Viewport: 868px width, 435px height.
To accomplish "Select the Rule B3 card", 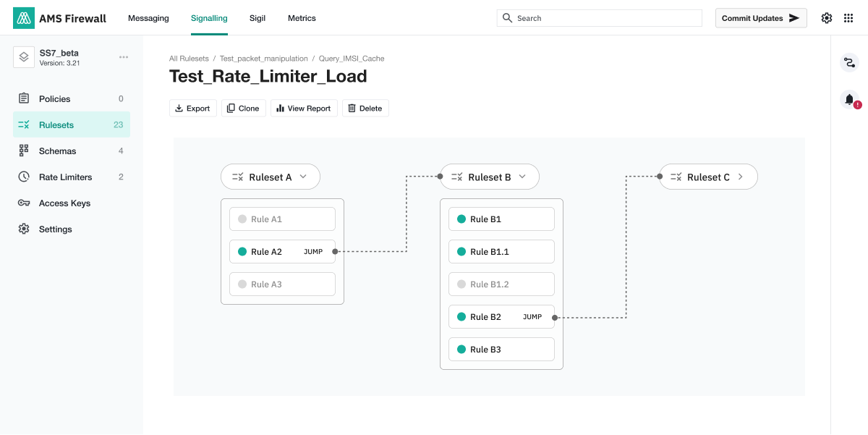I will click(501, 350).
